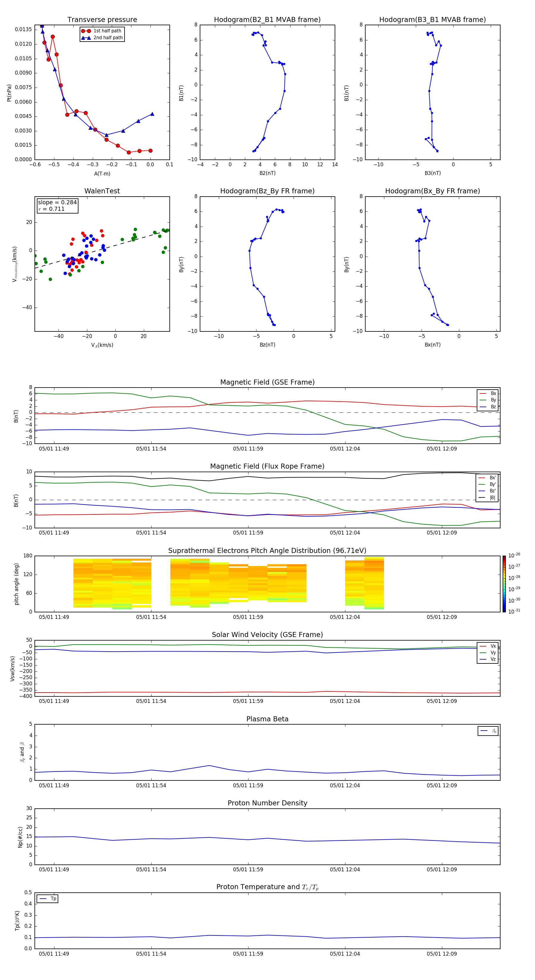
Task: Click the Bz' legend entry in Flux Rope panel
Action: [487, 491]
